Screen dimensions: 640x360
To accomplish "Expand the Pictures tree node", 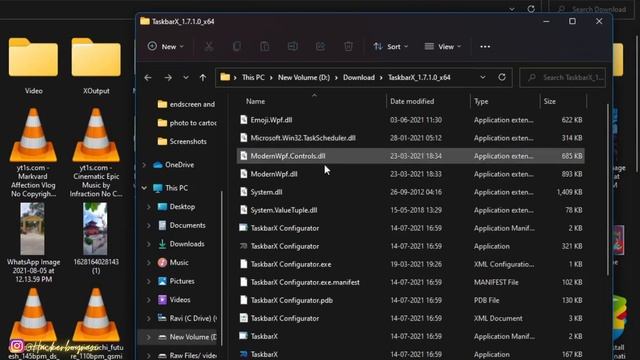I will [x=149, y=281].
